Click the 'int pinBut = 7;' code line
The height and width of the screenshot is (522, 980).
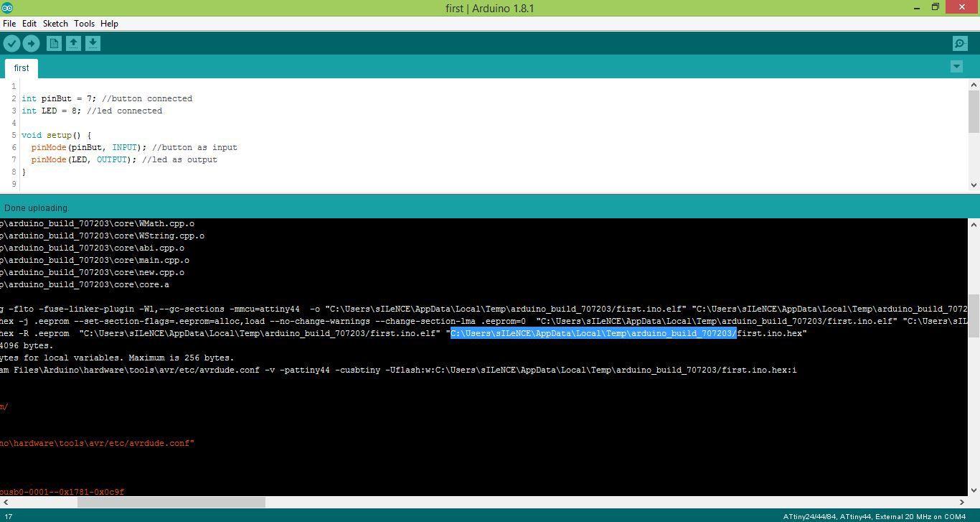point(107,98)
